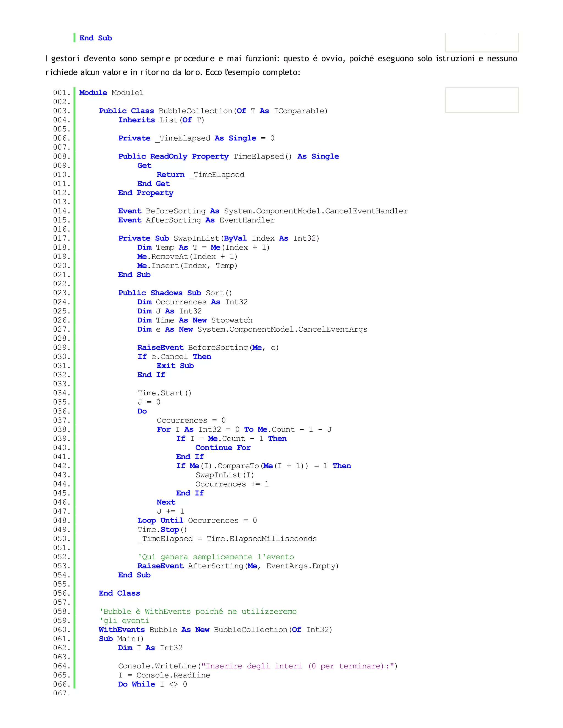The image size is (563, 728).
Task: Click 'Exit Sub' on line 031
Action: pyautogui.click(x=175, y=366)
